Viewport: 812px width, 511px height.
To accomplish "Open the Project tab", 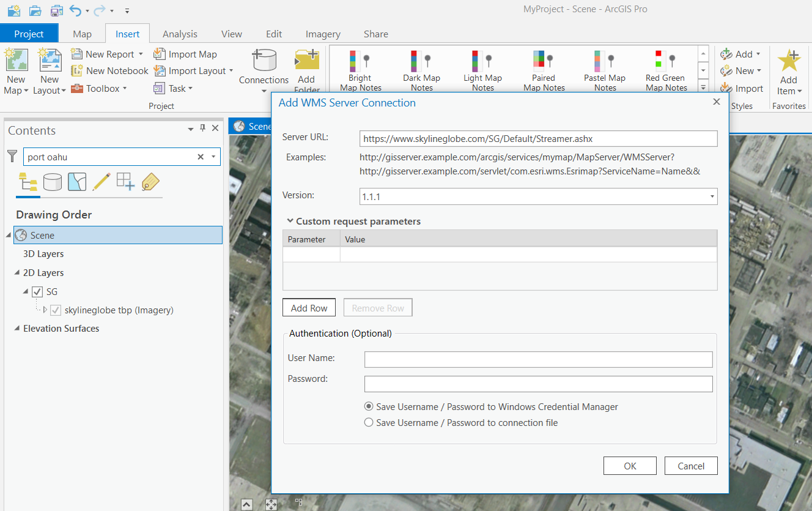I will [x=29, y=34].
